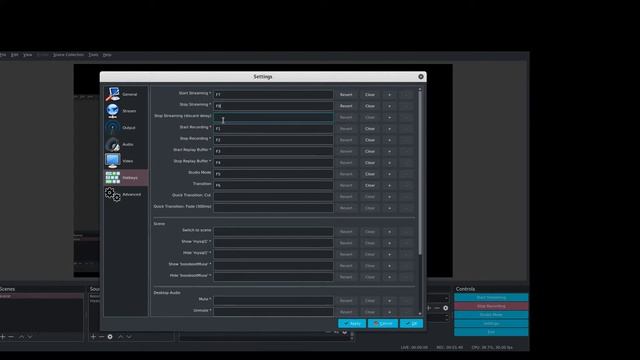Screen dimensions: 640x360
Task: Revert the Start Streaming hotkey
Action: point(346,95)
